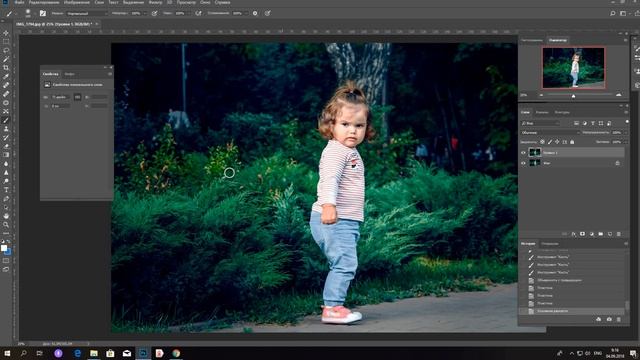Viewport: 640px width, 360px height.
Task: Open layer Fill arrow in Layers panel
Action: pyautogui.click(x=626, y=142)
